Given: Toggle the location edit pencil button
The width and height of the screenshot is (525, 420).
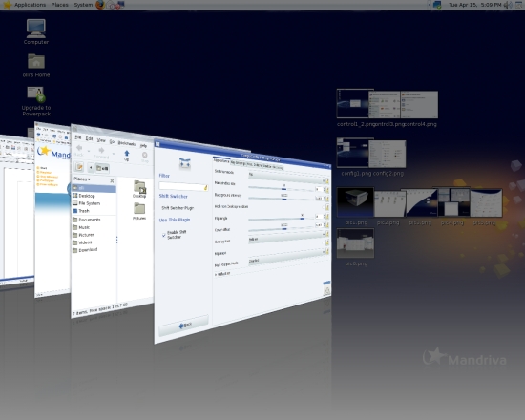Looking at the screenshot, I should [79, 166].
